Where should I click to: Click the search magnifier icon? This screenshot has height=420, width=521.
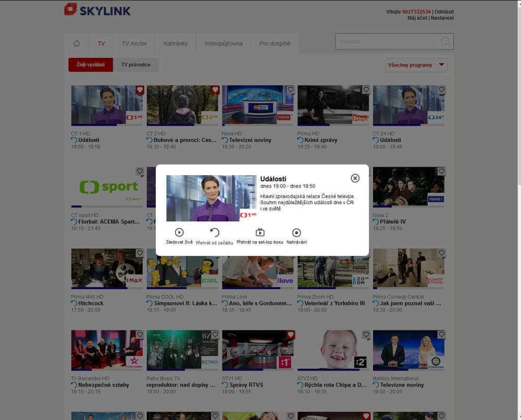point(445,42)
